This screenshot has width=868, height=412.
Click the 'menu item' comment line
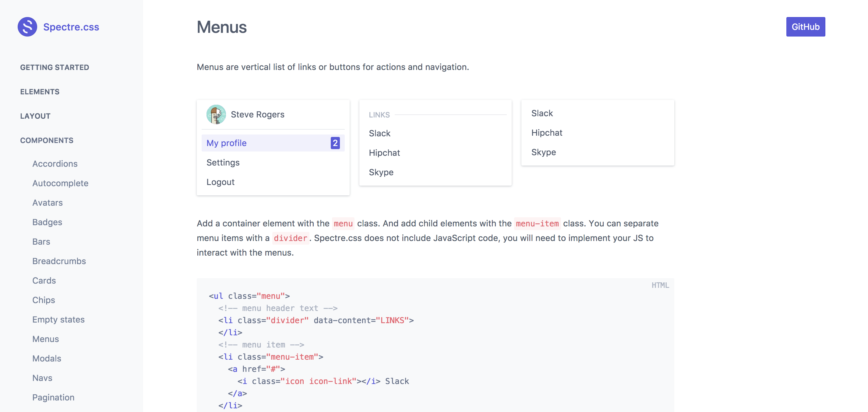(261, 345)
